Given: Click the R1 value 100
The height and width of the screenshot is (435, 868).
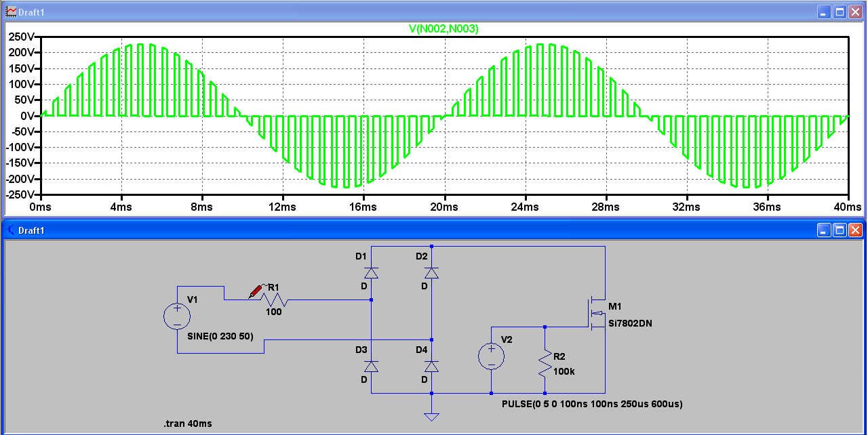Looking at the screenshot, I should click(273, 312).
